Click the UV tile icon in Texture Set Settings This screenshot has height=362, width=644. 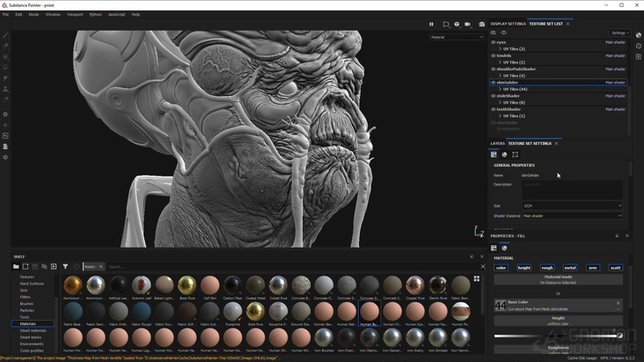pyautogui.click(x=515, y=155)
